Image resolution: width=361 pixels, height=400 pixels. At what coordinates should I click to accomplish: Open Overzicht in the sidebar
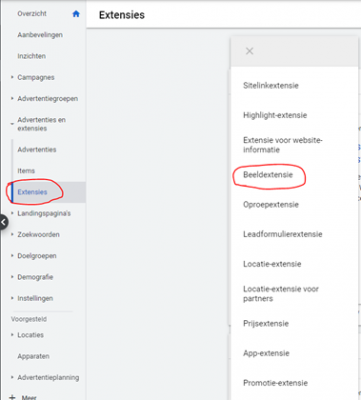tap(32, 14)
